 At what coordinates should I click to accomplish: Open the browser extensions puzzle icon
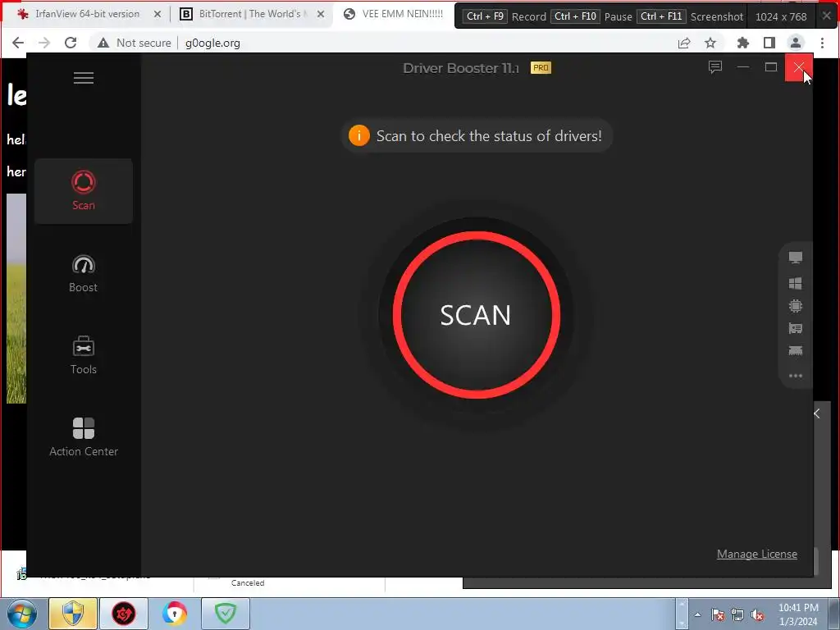coord(743,43)
